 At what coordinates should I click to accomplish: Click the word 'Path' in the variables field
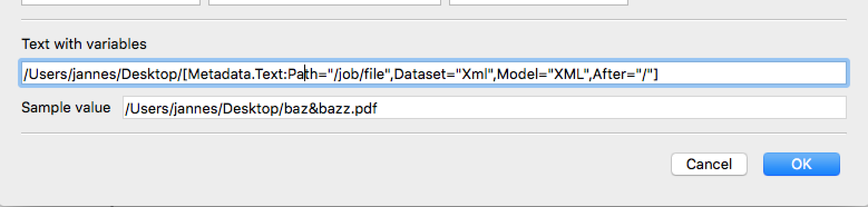(302, 73)
